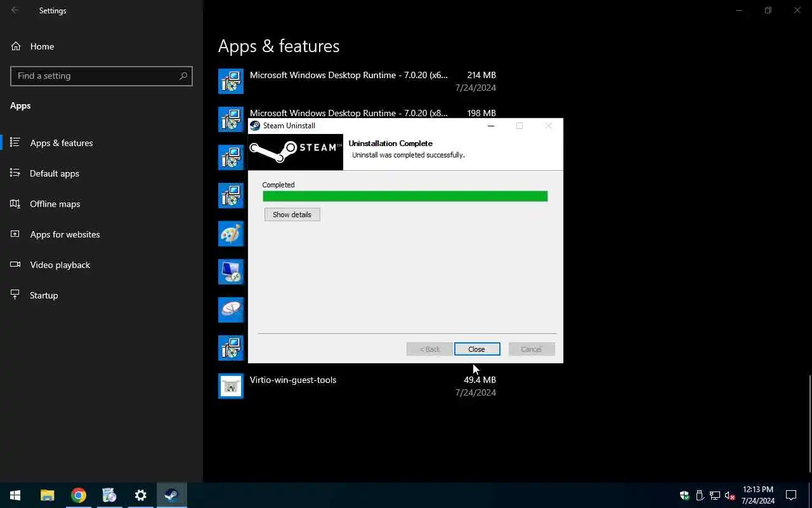Select the Desktop Runtime 7.0.20 (x8...) entry
The image size is (812, 508).
(x=357, y=114)
